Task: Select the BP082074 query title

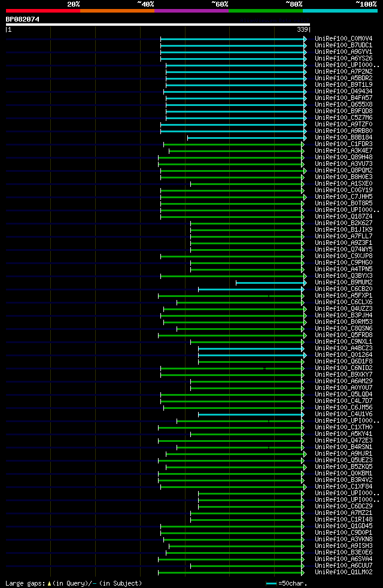Action: 23,19
